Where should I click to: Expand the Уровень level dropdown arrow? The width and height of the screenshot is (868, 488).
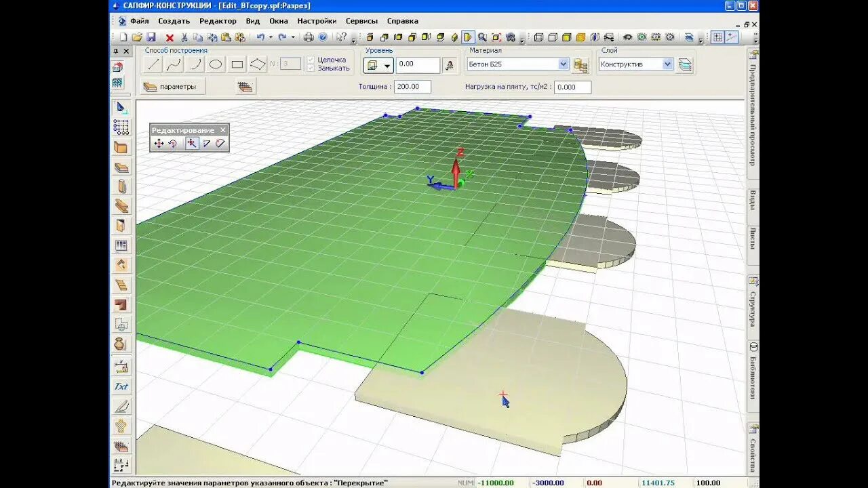[x=388, y=66]
